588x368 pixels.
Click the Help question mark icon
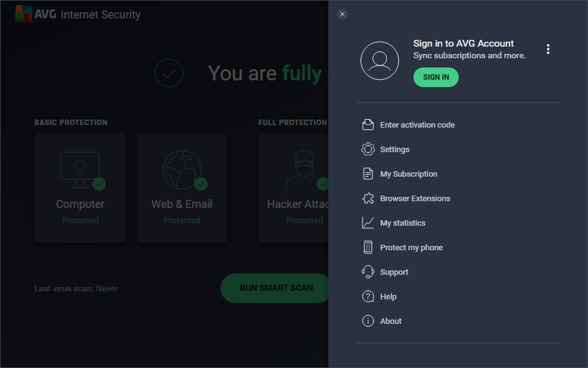pyautogui.click(x=368, y=296)
